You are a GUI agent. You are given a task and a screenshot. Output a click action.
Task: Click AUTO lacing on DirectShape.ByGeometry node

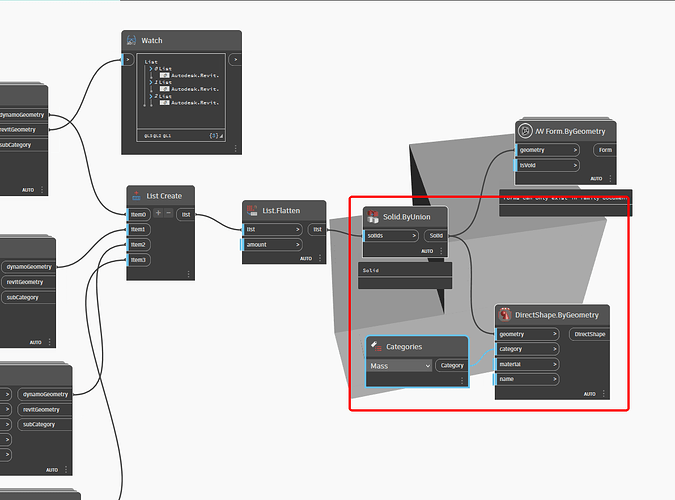coord(590,394)
